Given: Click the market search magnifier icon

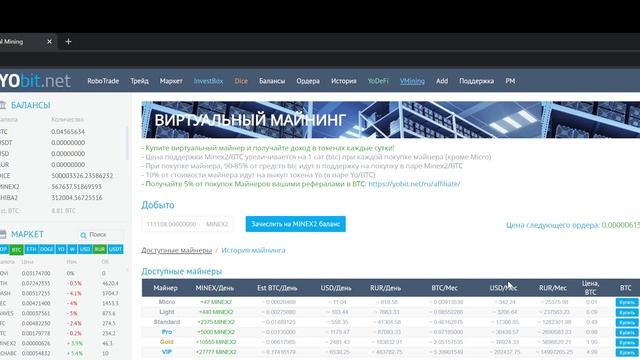Looking at the screenshot, I should 83,235.
